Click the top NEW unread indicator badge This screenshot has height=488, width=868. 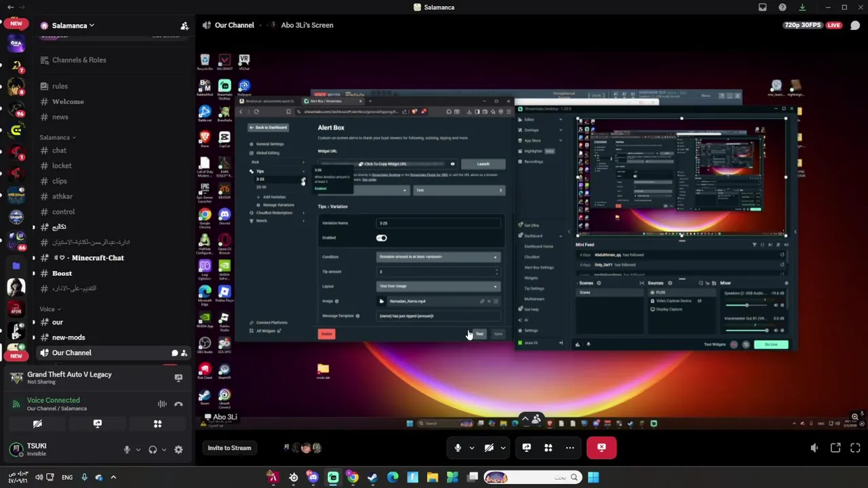[x=16, y=23]
